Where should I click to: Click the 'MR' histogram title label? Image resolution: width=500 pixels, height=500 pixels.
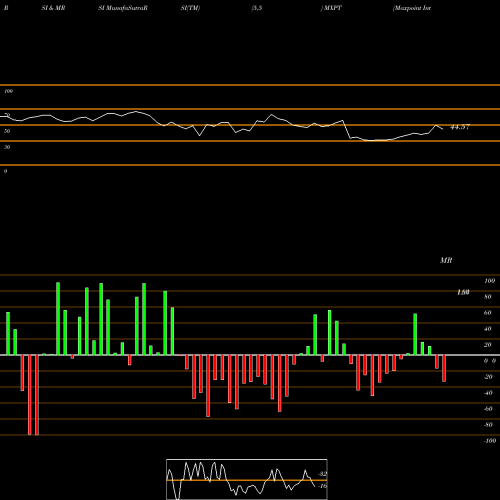tap(446, 260)
